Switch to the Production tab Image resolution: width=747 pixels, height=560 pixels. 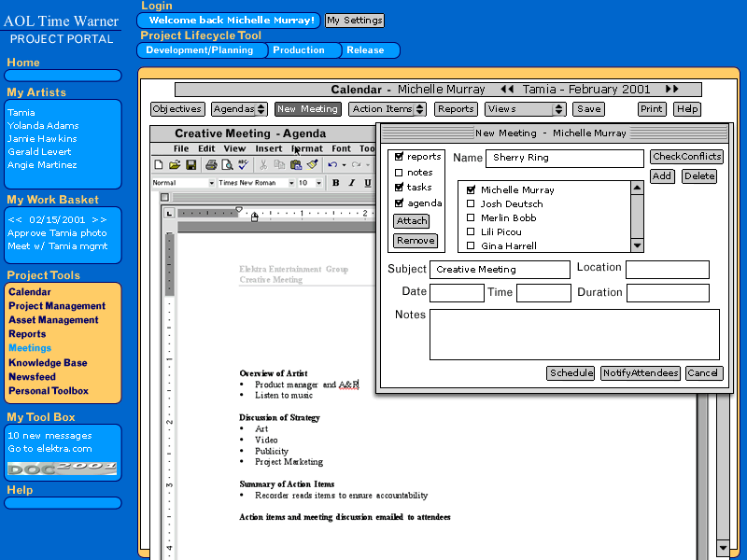(299, 50)
